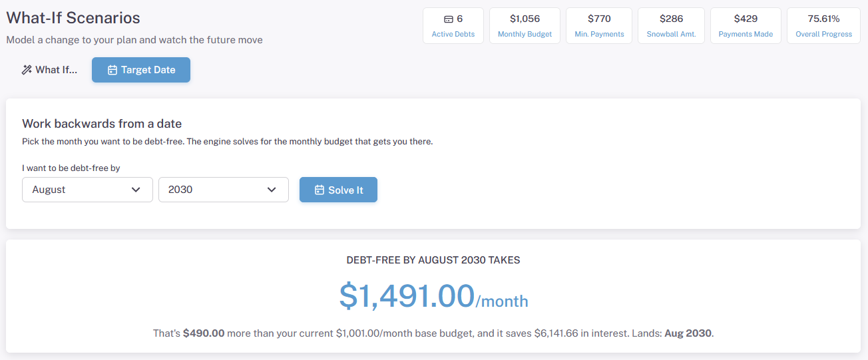Click the Solve It button
This screenshot has width=868, height=360.
pyautogui.click(x=338, y=190)
